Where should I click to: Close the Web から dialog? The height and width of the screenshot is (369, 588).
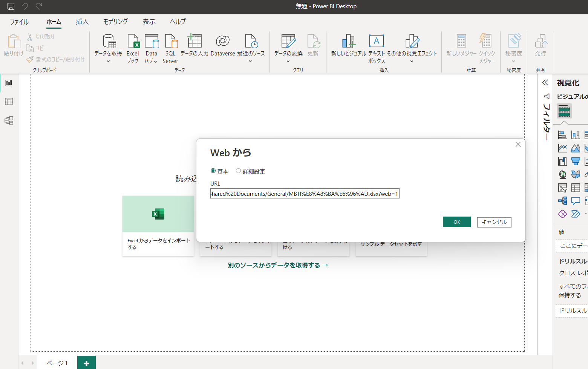click(518, 145)
